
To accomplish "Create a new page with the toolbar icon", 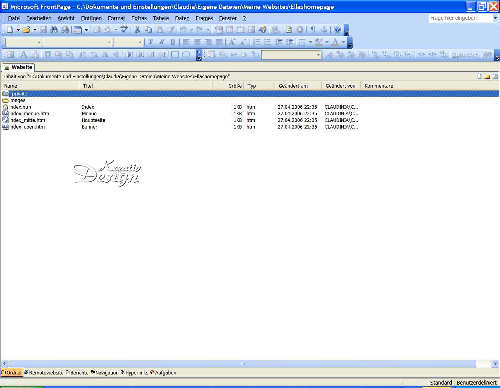I will pos(10,30).
